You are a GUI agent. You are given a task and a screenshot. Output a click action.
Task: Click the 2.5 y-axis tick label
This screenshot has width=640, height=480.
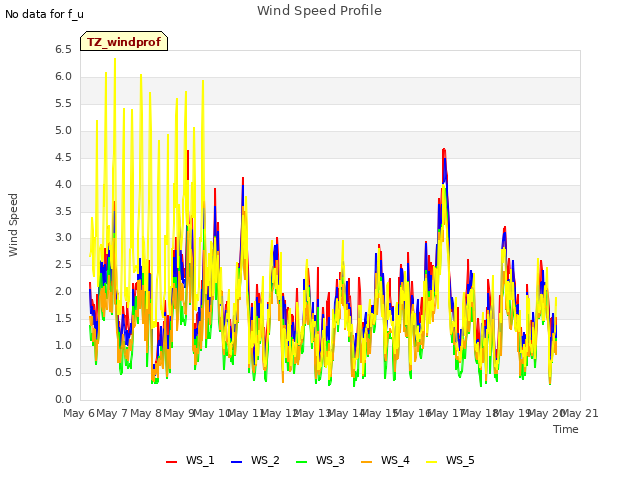click(x=63, y=264)
